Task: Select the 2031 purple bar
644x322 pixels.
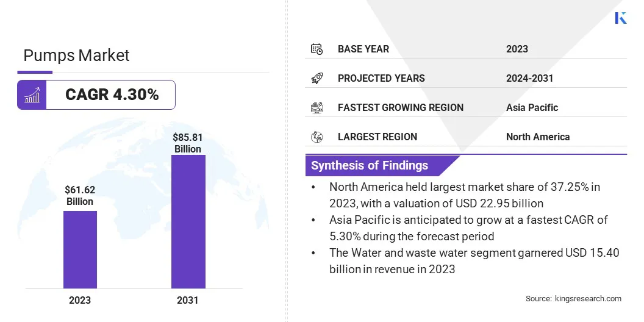Action: [x=188, y=221]
